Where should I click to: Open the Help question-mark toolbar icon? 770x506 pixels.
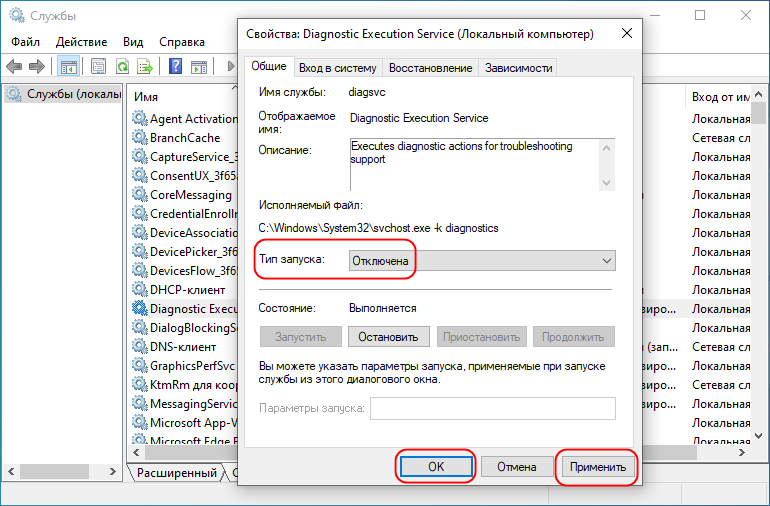[x=175, y=66]
